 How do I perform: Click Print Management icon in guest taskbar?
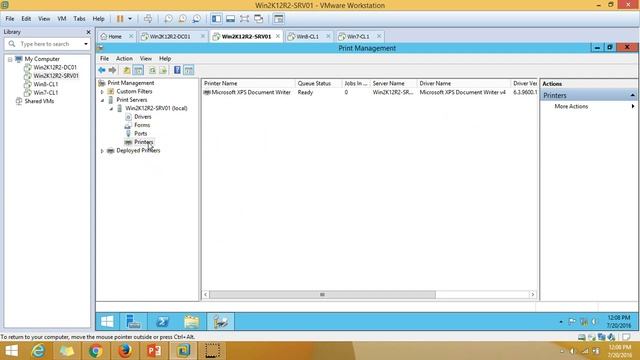[221, 322]
